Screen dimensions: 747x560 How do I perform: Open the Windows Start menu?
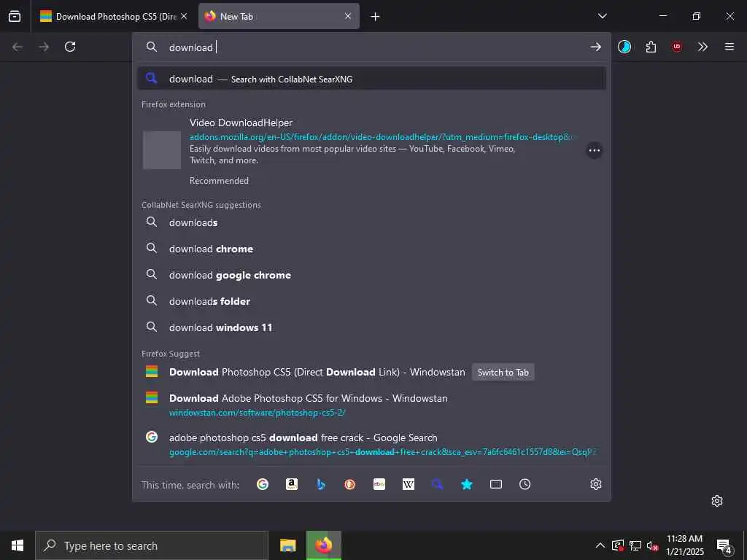[18, 545]
